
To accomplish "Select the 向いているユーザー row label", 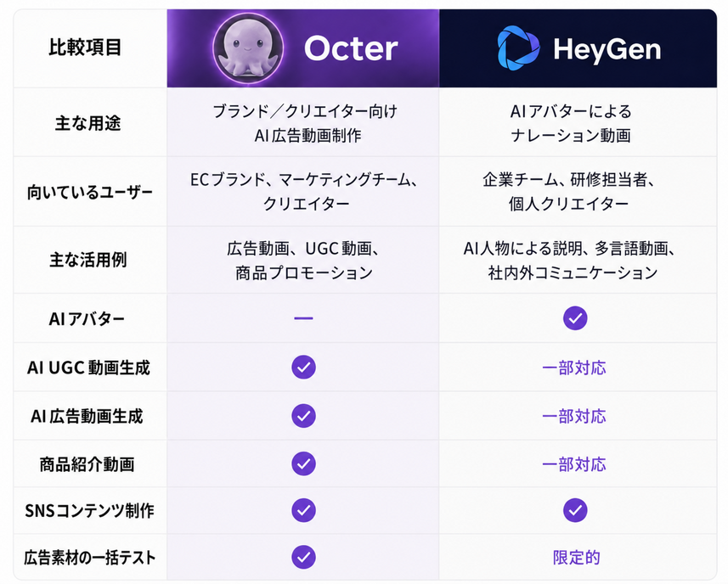I will point(89,192).
